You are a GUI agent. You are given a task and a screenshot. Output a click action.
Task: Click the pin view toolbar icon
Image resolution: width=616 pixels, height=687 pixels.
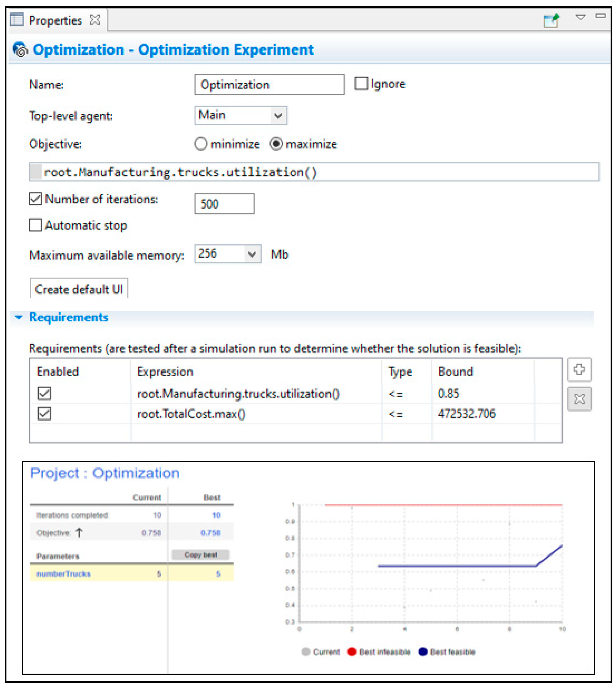552,20
